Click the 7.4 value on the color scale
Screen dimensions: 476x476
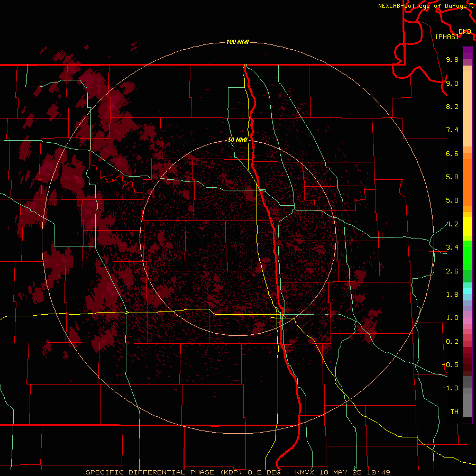coord(452,130)
